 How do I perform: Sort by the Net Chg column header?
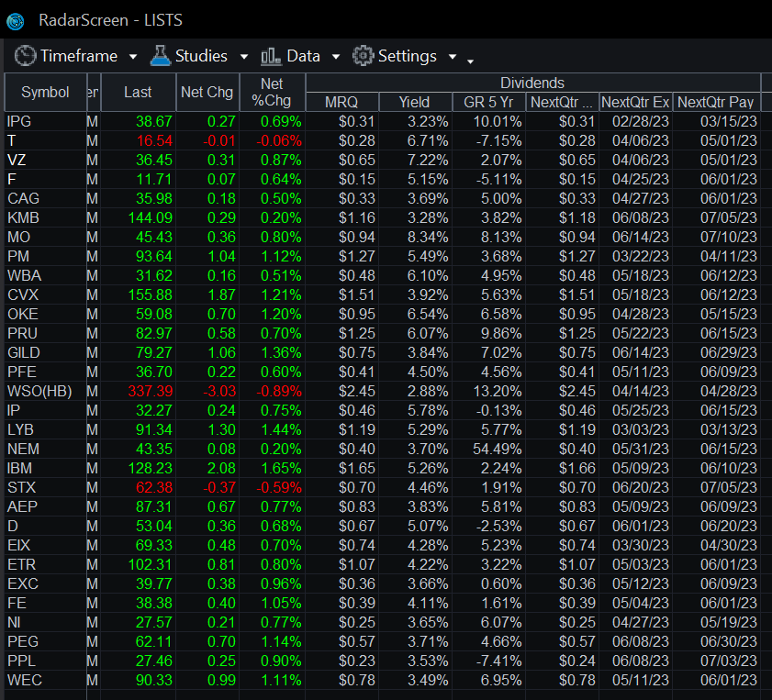click(x=207, y=92)
